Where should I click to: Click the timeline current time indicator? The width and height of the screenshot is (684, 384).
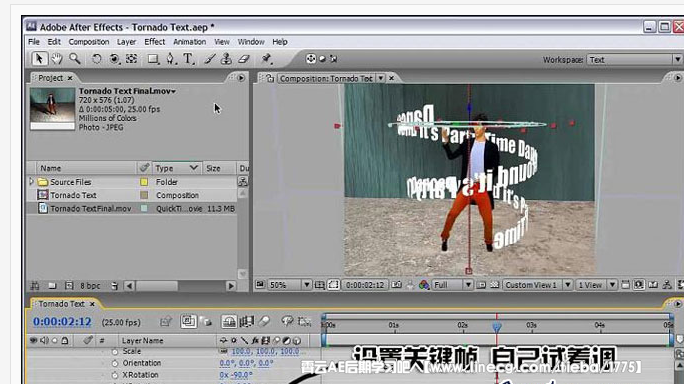tap(496, 326)
